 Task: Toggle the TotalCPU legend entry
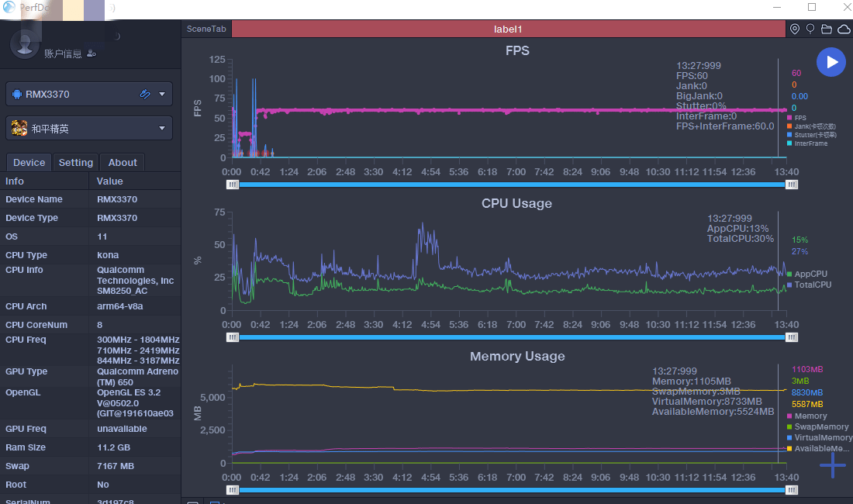click(812, 285)
